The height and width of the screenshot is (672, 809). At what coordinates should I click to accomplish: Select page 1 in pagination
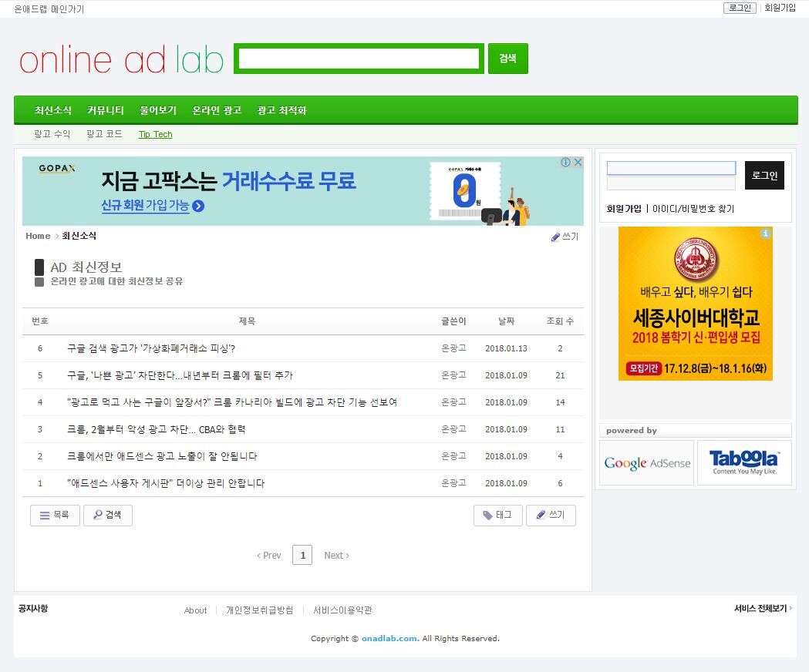pos(302,555)
